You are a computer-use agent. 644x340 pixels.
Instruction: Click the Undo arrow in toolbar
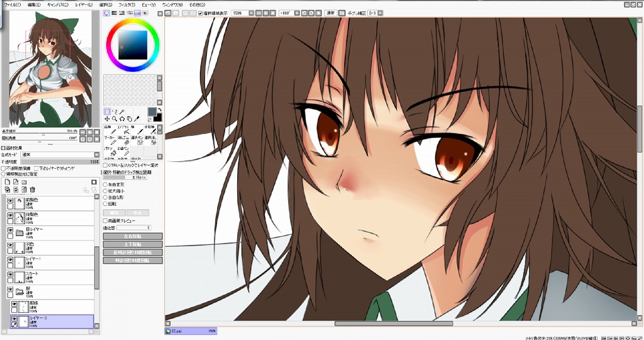point(168,13)
